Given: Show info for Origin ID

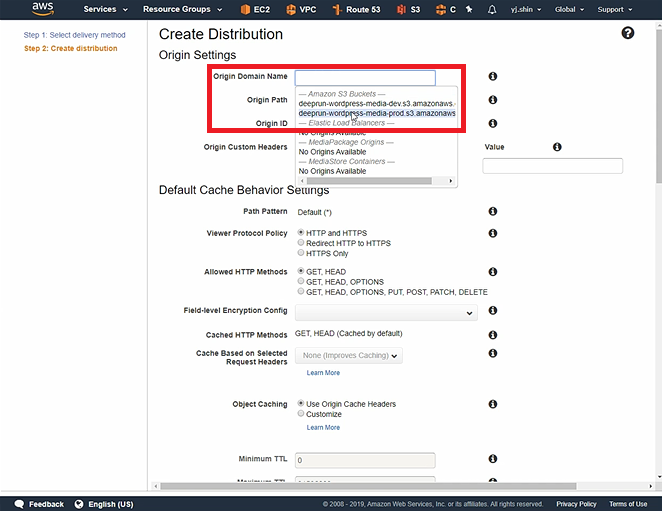Looking at the screenshot, I should click(x=492, y=124).
